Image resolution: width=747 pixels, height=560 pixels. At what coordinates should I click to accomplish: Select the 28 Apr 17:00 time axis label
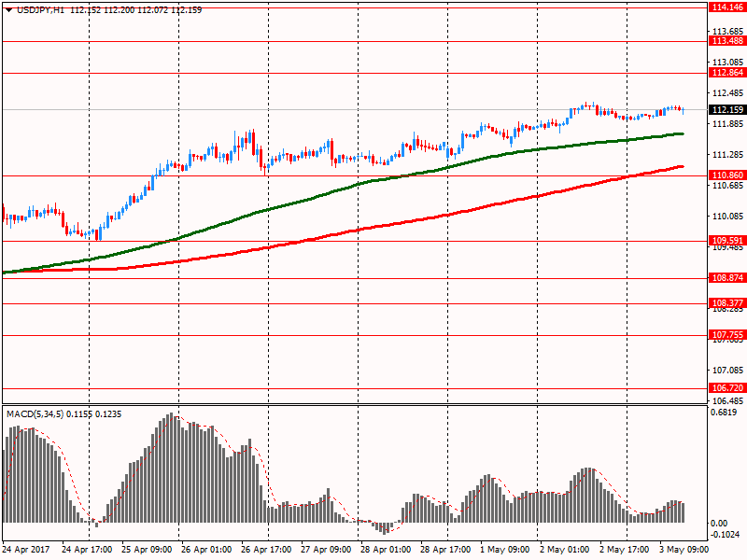click(x=445, y=550)
